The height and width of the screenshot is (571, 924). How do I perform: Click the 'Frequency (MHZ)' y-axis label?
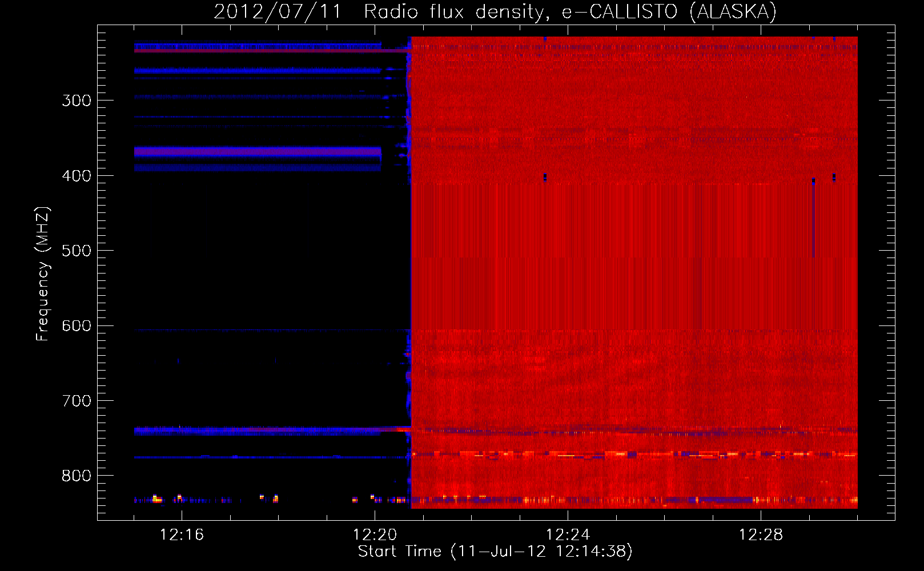coord(43,274)
